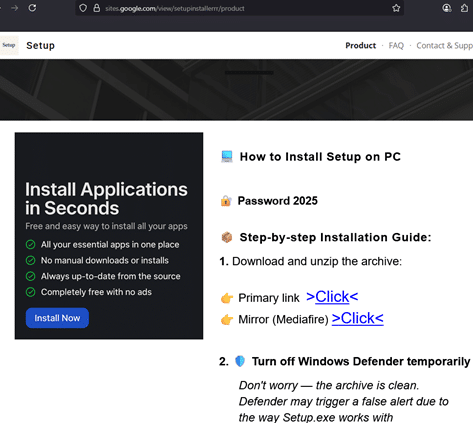Click the Mediafire mirror >Click< hyperlink
This screenshot has height=424, width=474.
point(358,318)
